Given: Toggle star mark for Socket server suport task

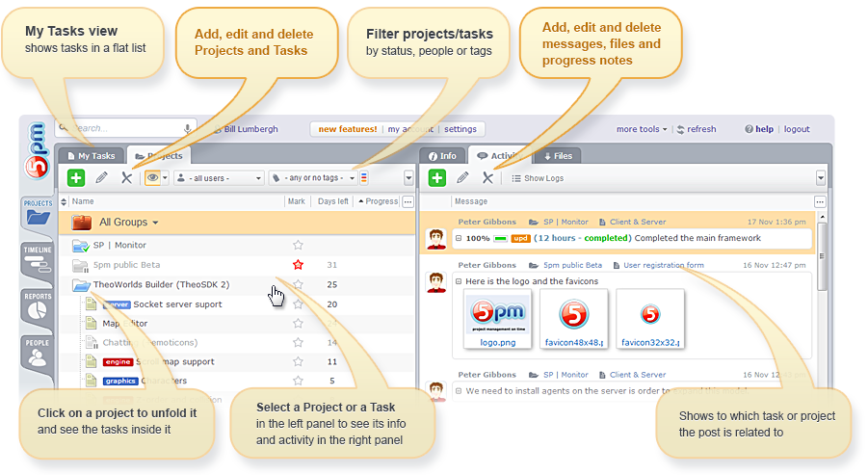Looking at the screenshot, I should 298,304.
